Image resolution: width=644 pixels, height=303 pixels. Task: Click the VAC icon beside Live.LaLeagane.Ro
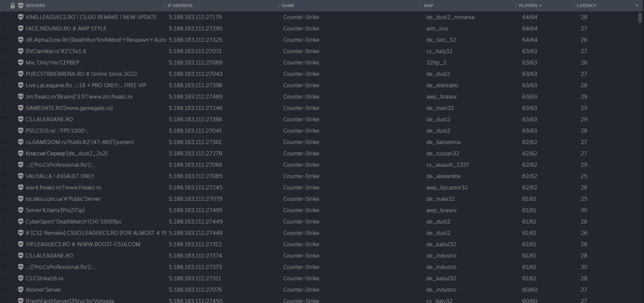click(x=21, y=85)
